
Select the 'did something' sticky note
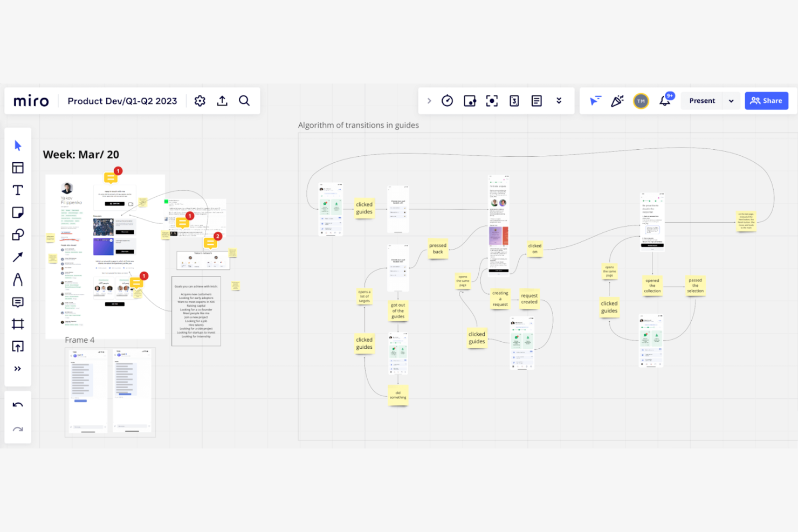398,395
